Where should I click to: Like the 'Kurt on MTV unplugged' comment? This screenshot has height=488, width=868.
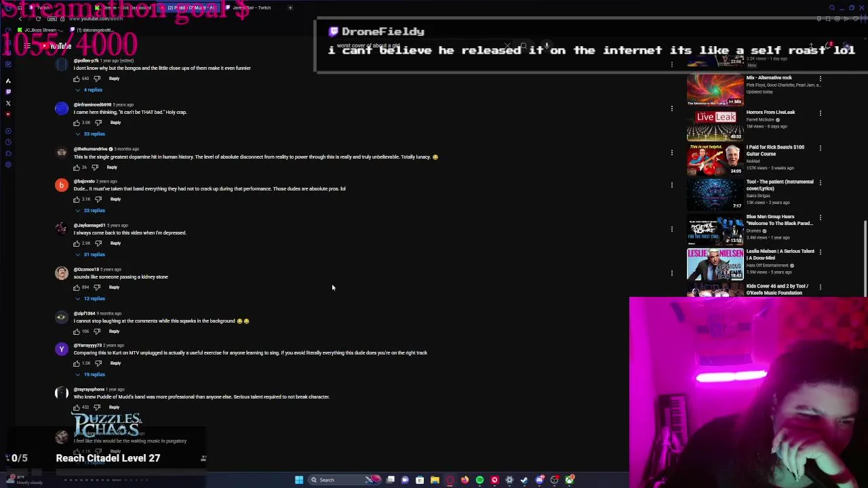click(x=77, y=363)
